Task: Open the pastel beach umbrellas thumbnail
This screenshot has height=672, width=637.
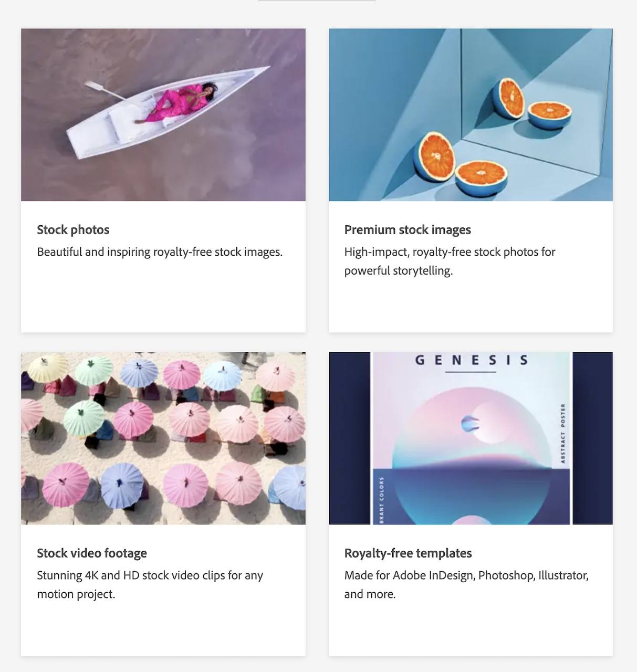Action: point(163,438)
